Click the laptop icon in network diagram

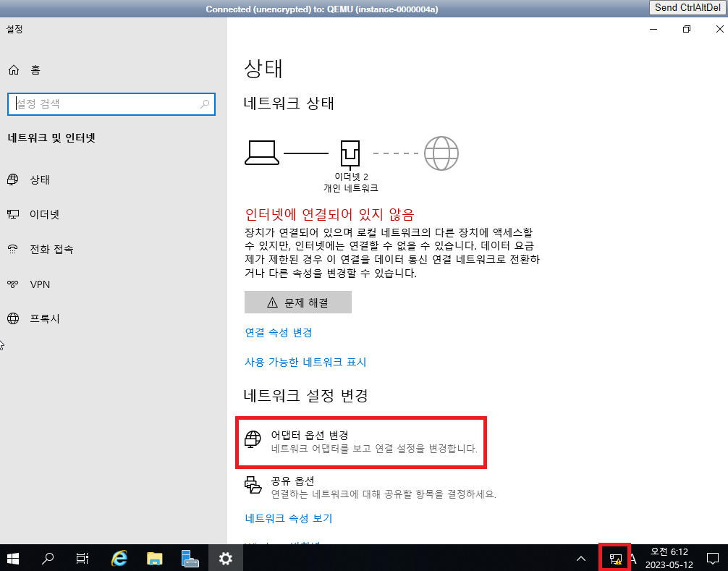coord(262,153)
